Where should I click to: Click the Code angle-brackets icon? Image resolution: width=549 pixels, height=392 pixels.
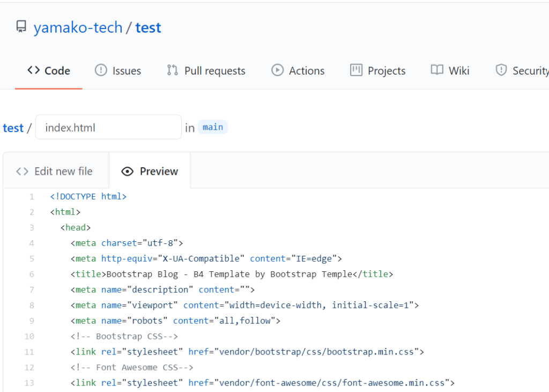pyautogui.click(x=34, y=70)
